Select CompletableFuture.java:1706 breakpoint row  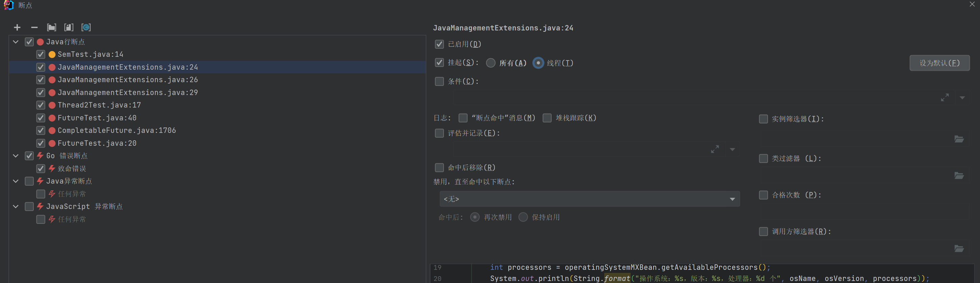tap(217, 130)
